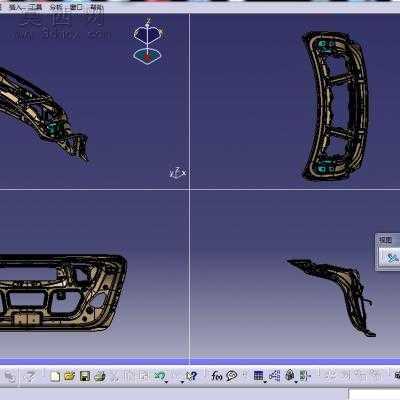Click the greyed select icon at toolbar left
This screenshot has width=400, height=400.
(x=9, y=377)
